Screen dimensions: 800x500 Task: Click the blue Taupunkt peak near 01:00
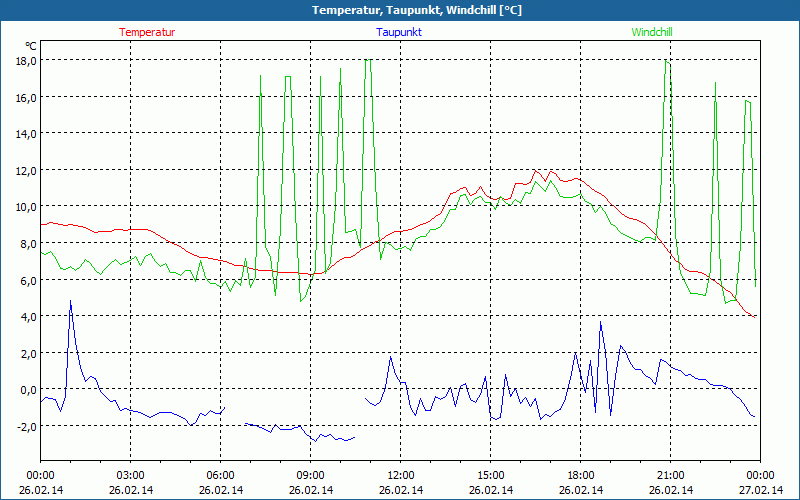tap(70, 302)
